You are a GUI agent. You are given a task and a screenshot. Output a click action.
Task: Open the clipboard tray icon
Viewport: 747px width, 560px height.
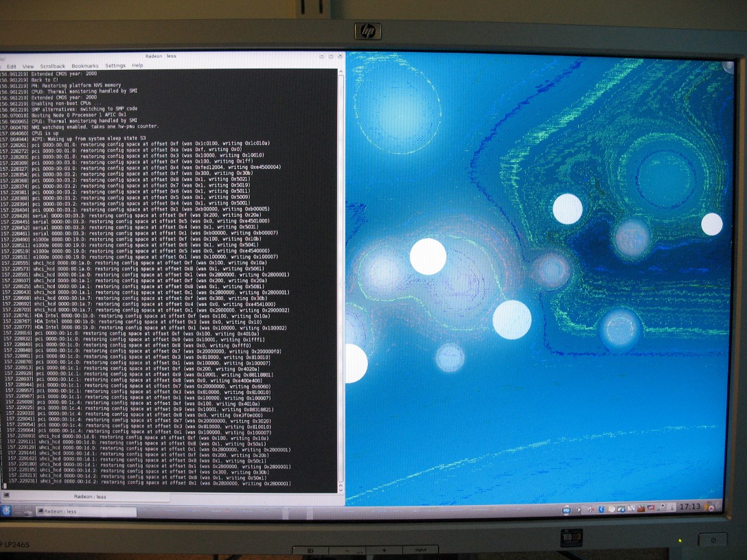(x=612, y=509)
